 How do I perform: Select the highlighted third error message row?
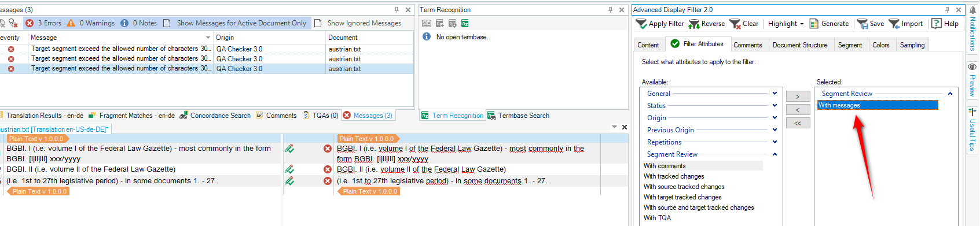[206, 69]
